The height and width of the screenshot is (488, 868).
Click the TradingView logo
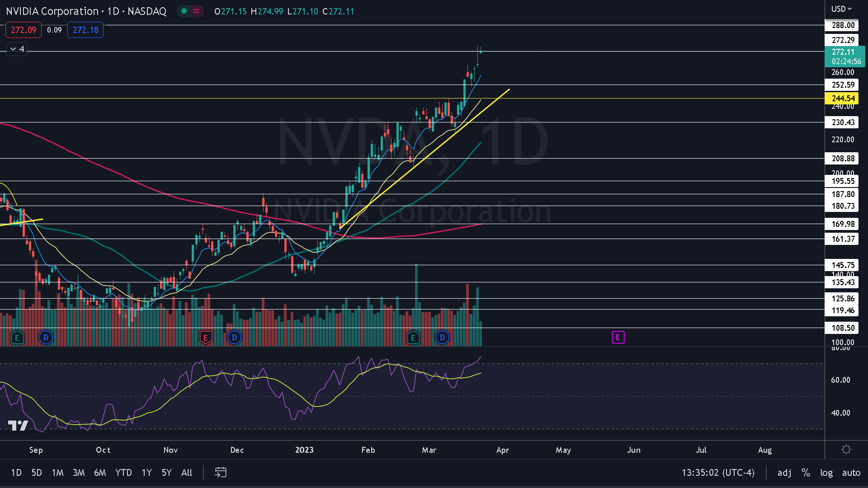coord(18,425)
